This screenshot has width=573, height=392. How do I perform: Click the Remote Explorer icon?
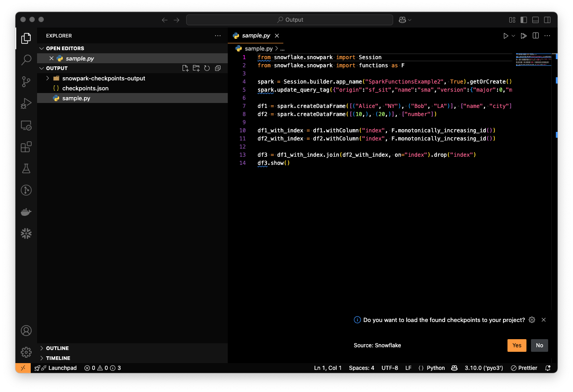[x=26, y=125]
